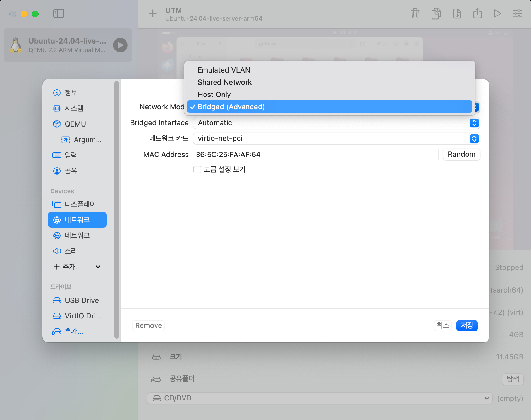
Task: Open USB Drive settings
Action: [77, 300]
